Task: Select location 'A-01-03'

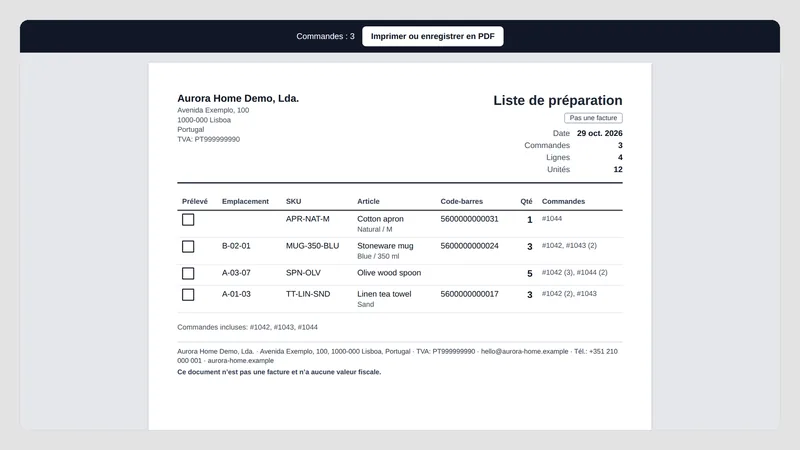Action: coord(236,294)
